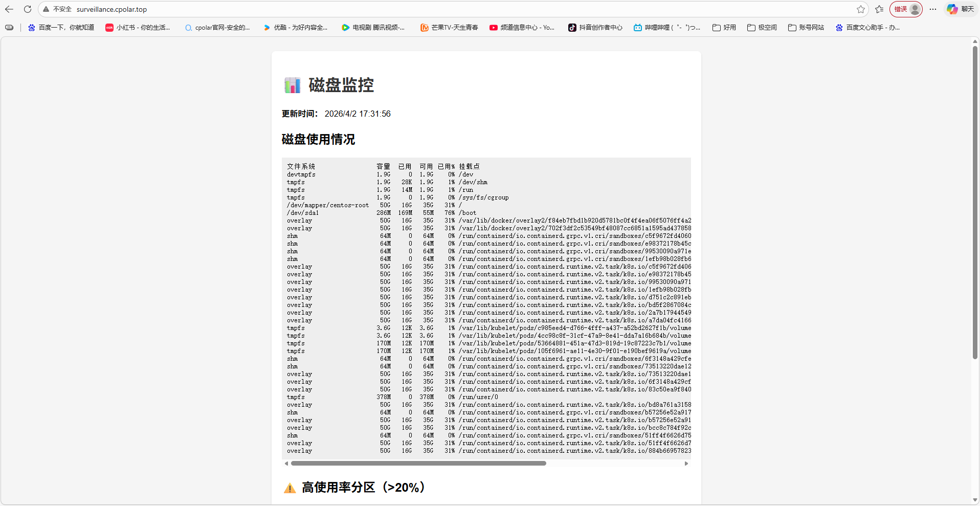This screenshot has width=980, height=506.
Task: Open browser settings three-dots menu
Action: click(x=933, y=9)
